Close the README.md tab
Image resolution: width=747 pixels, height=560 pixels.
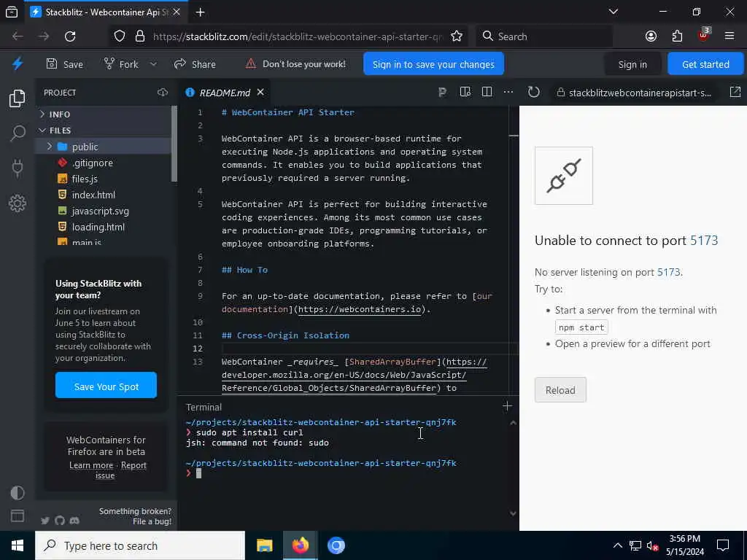click(260, 93)
